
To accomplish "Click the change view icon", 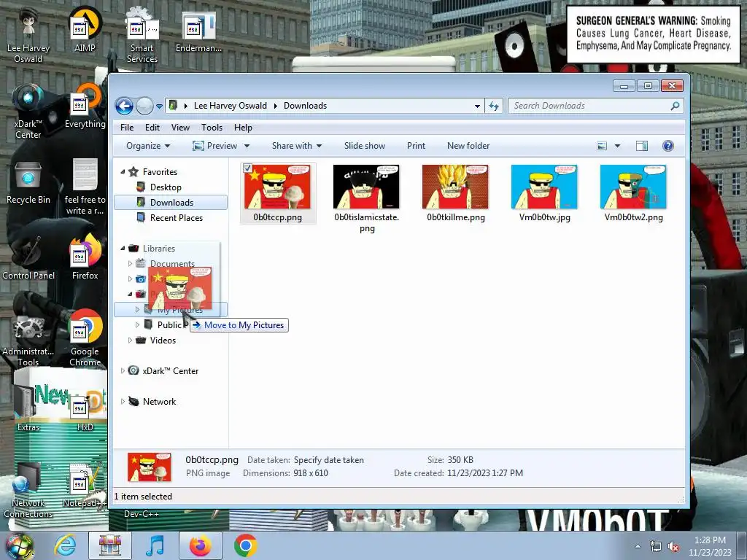I will (x=602, y=146).
